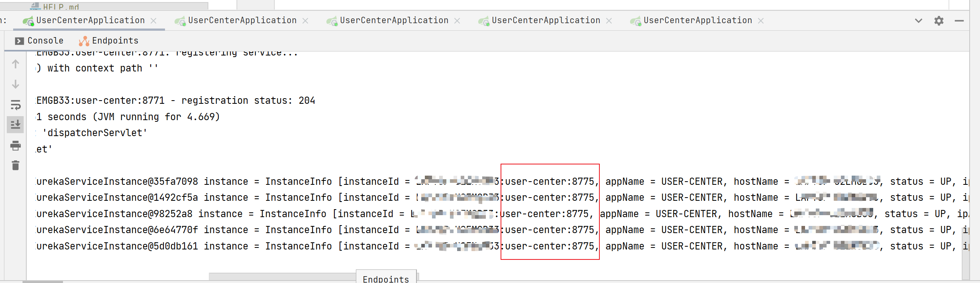Select the third UserCenterApplication run tab
Viewport: 980px width, 283px height.
(394, 20)
